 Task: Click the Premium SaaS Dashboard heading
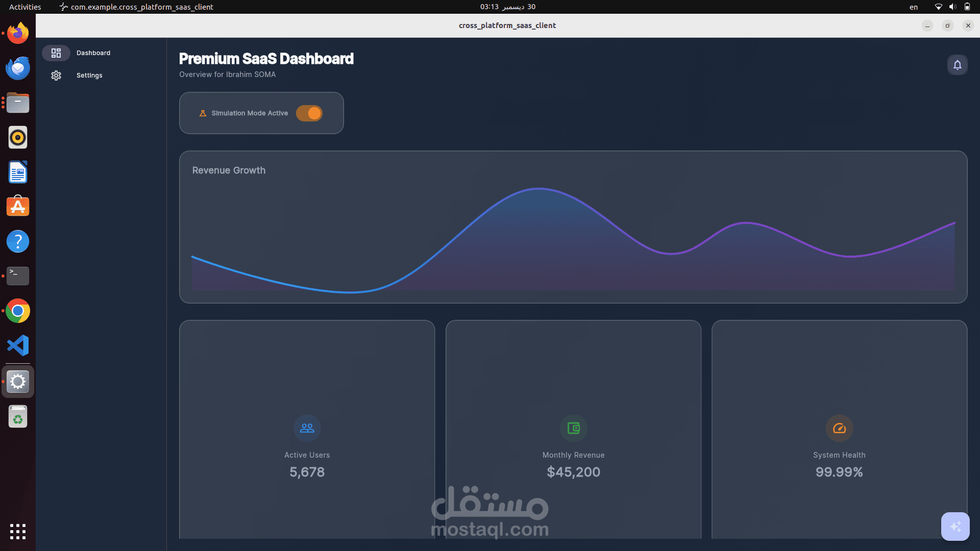(x=266, y=59)
